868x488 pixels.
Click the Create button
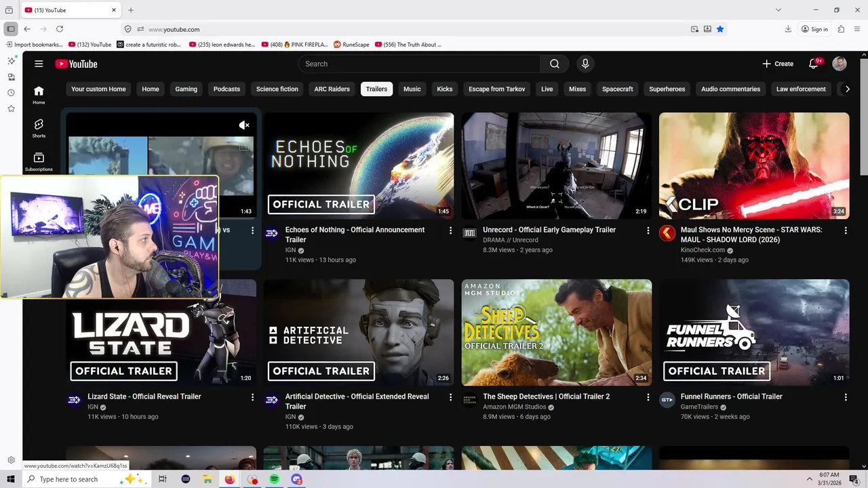[x=778, y=64]
